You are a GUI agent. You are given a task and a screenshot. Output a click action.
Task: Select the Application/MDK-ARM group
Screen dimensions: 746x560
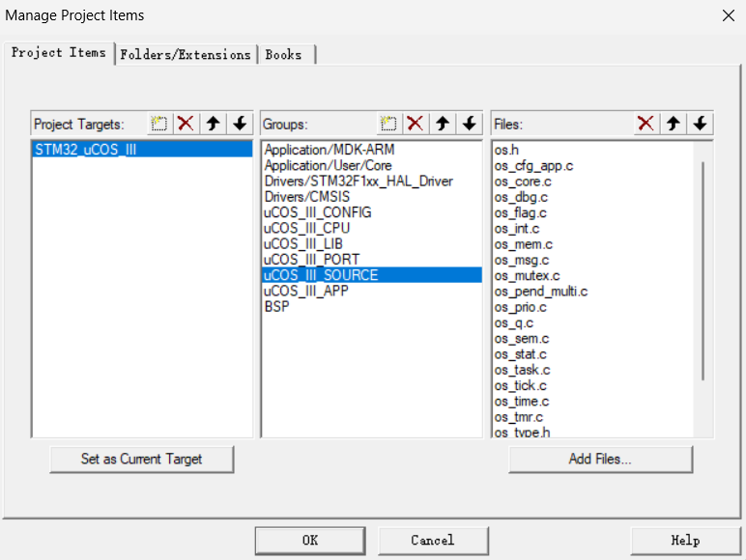pyautogui.click(x=372, y=150)
